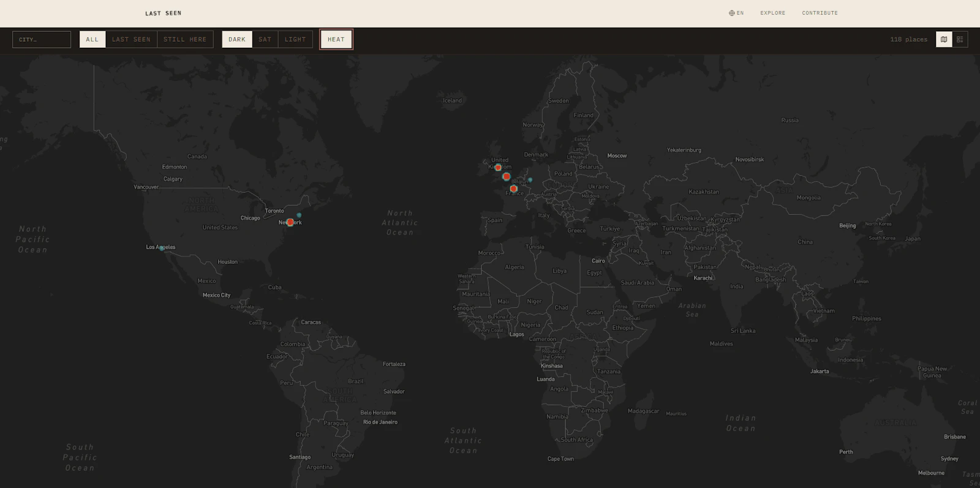Open the CONTRIBUTE page
This screenshot has height=488, width=980.
click(820, 13)
